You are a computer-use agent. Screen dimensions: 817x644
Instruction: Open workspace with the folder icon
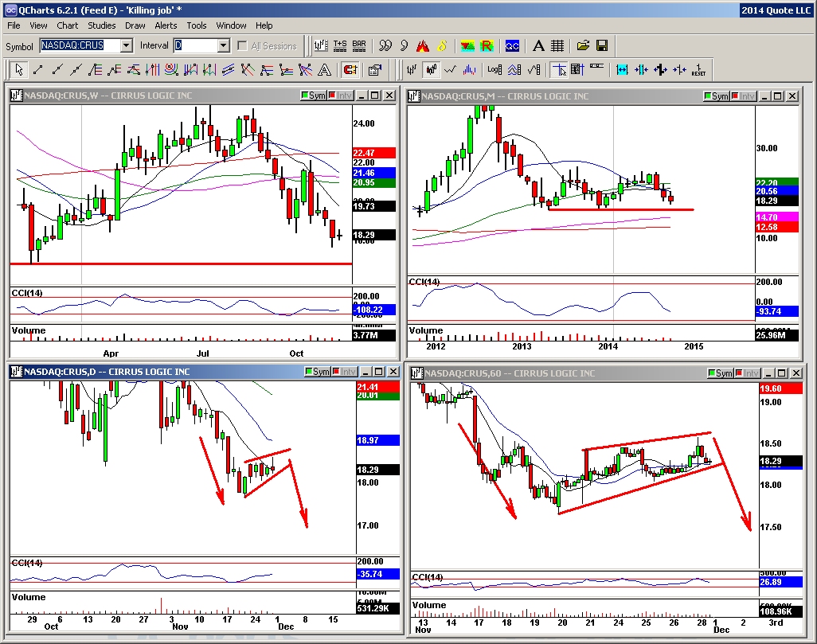(583, 46)
